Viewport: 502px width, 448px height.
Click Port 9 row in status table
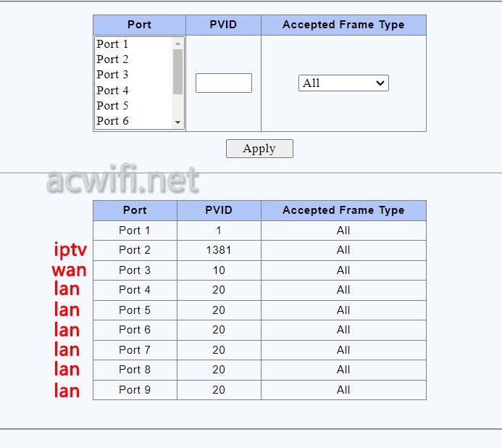[135, 390]
